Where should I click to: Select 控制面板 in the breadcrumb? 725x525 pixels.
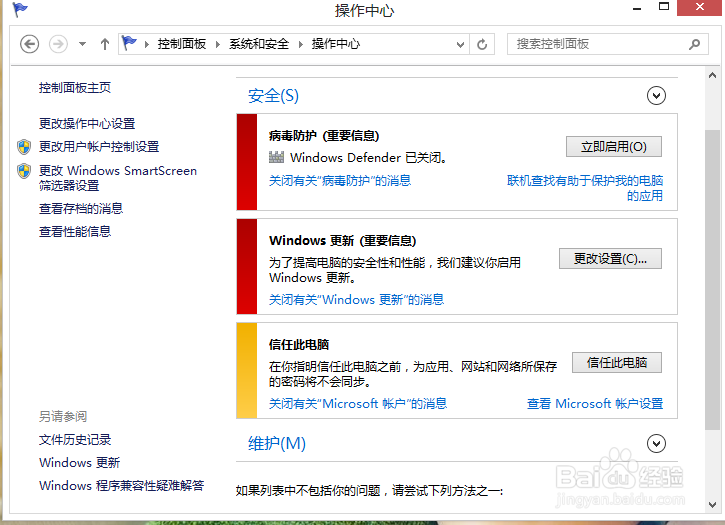(182, 44)
